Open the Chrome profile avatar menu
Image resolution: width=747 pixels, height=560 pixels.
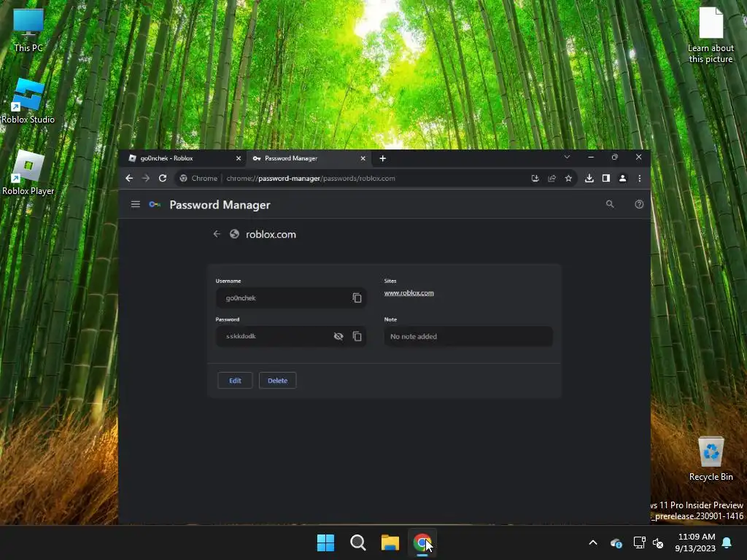(x=623, y=178)
